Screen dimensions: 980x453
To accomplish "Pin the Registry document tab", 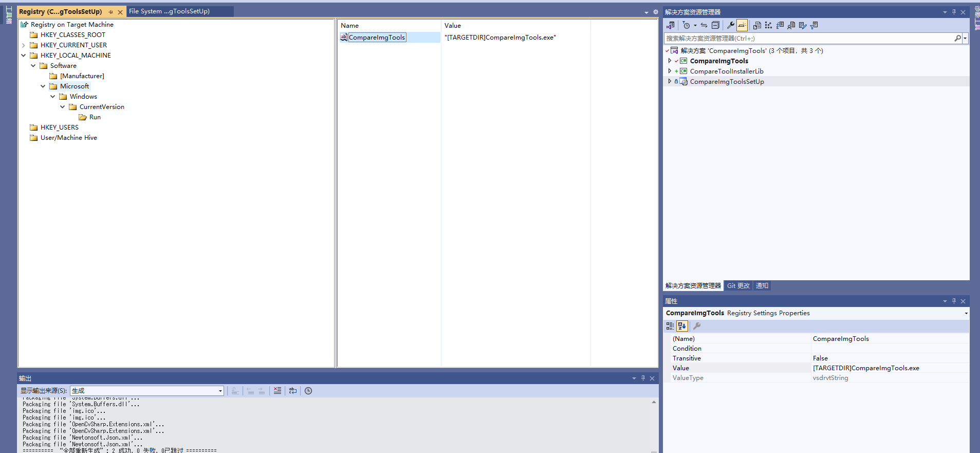I will [110, 12].
